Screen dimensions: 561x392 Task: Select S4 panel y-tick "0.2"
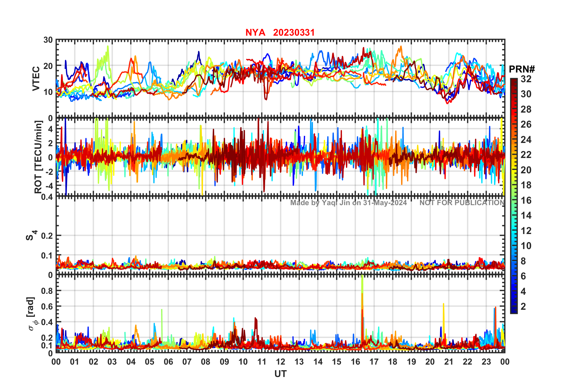(x=47, y=236)
